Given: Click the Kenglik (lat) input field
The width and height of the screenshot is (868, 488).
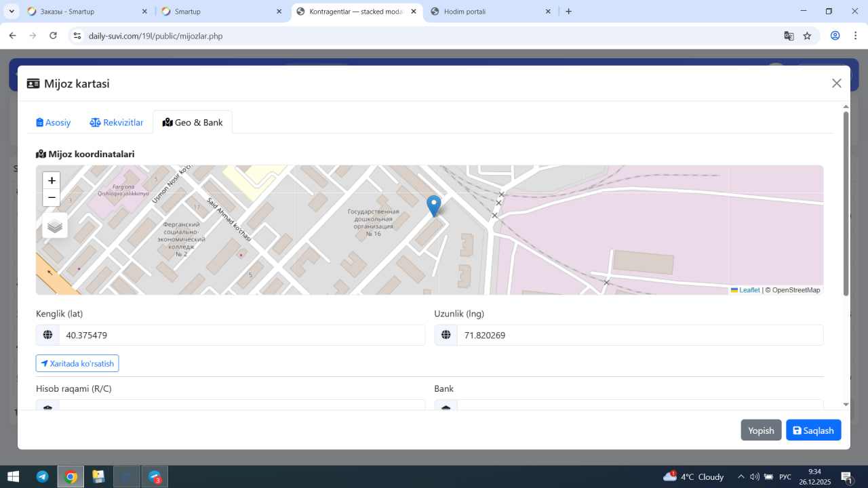Looking at the screenshot, I should click(241, 335).
